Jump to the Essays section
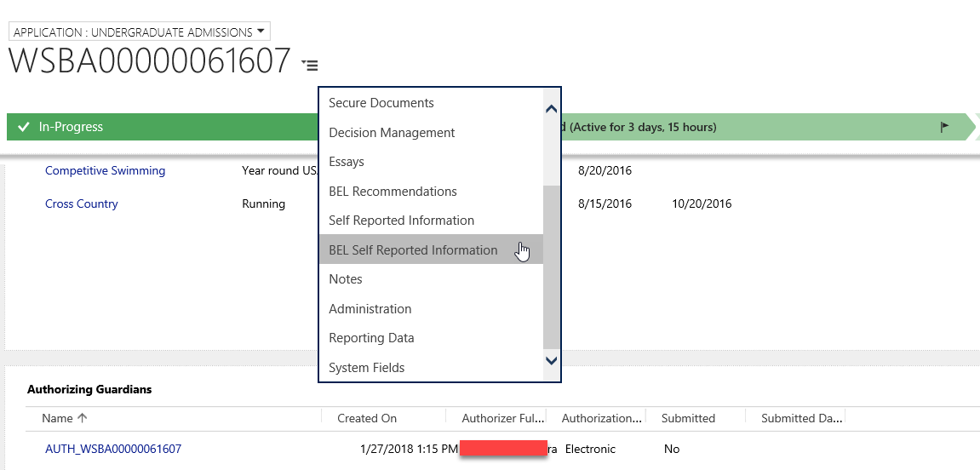The image size is (980, 470). (x=347, y=162)
